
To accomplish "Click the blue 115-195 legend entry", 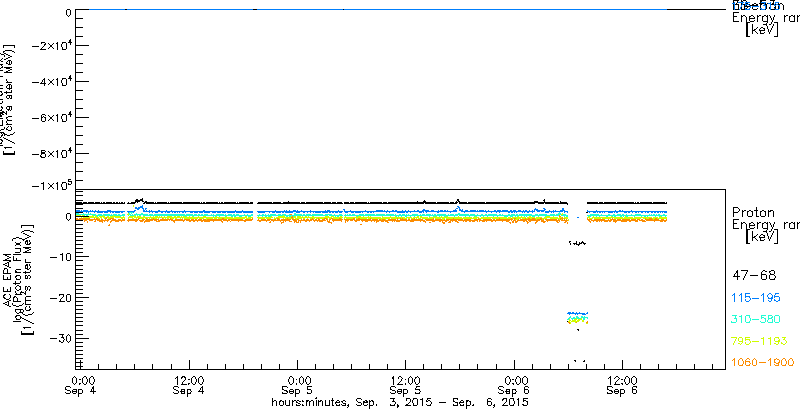I will click(756, 298).
